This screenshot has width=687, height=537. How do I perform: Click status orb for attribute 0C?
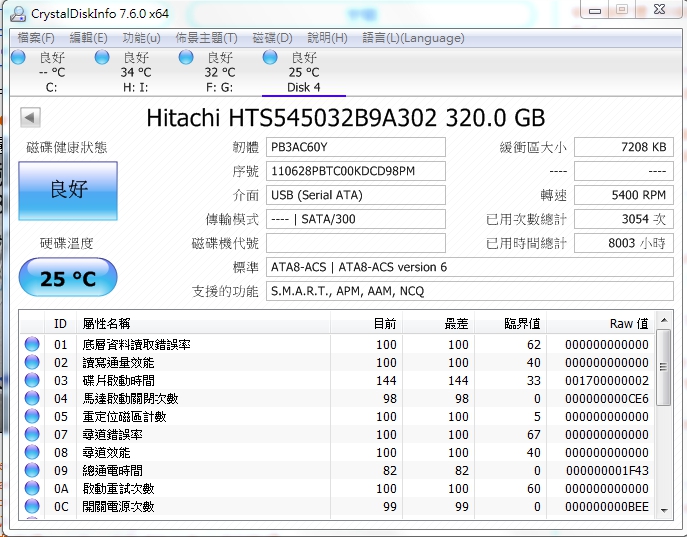pos(32,506)
